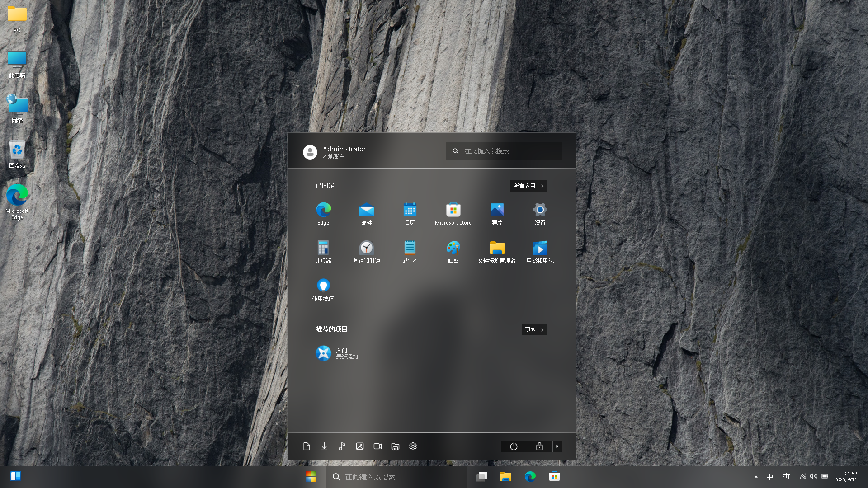Toggle Chinese/English input mode indicator
Image resolution: width=868 pixels, height=488 pixels.
point(769,477)
